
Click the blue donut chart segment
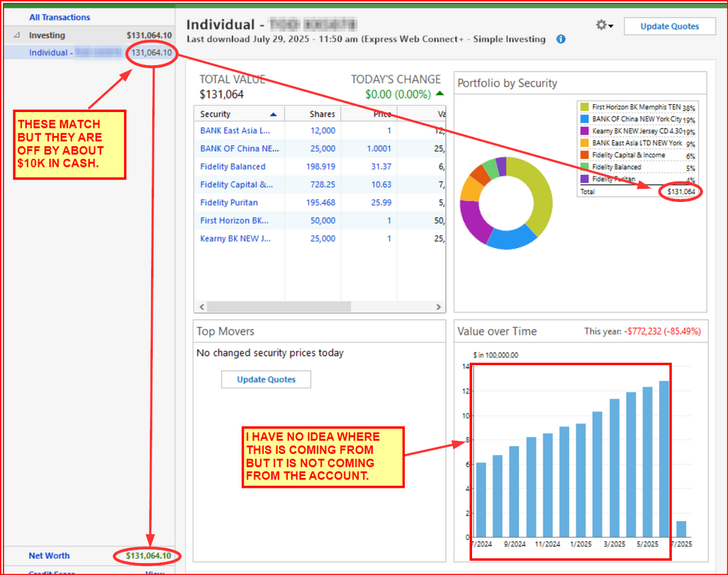tap(512, 238)
